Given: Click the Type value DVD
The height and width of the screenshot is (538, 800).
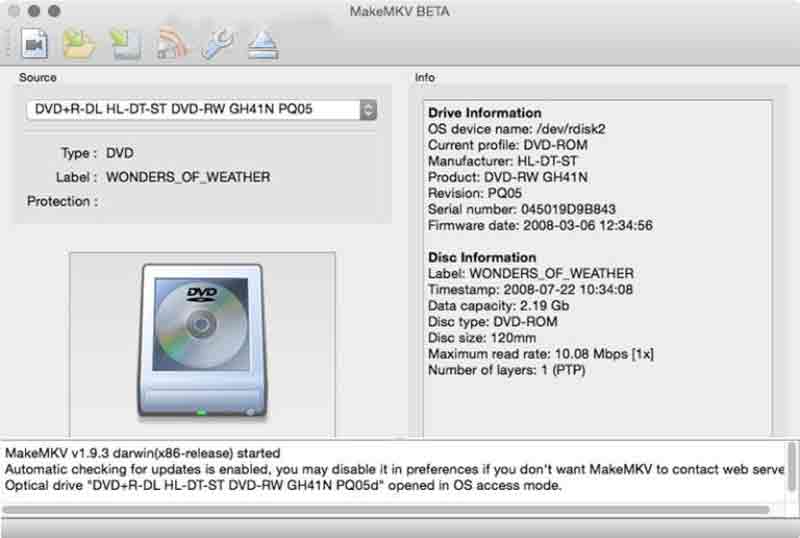Looking at the screenshot, I should (x=120, y=153).
